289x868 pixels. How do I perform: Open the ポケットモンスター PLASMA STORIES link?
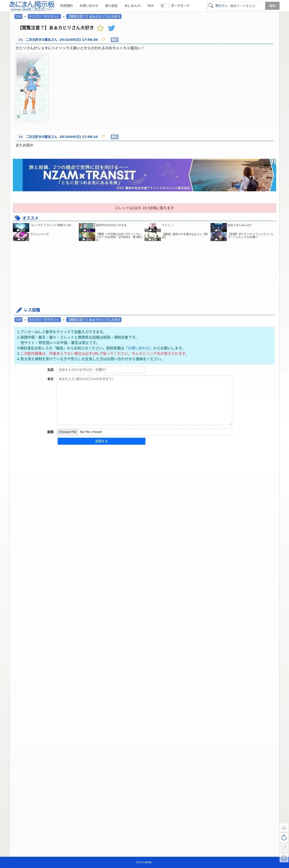pos(119,237)
